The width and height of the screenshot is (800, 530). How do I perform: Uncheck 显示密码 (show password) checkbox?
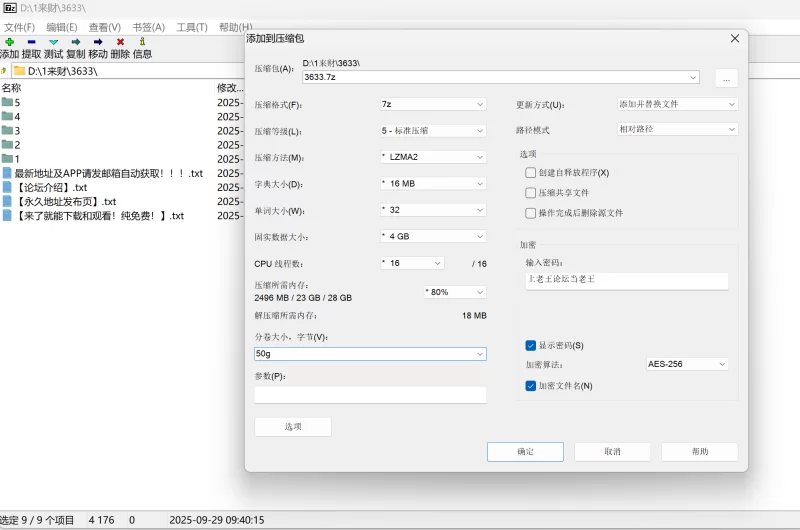531,345
